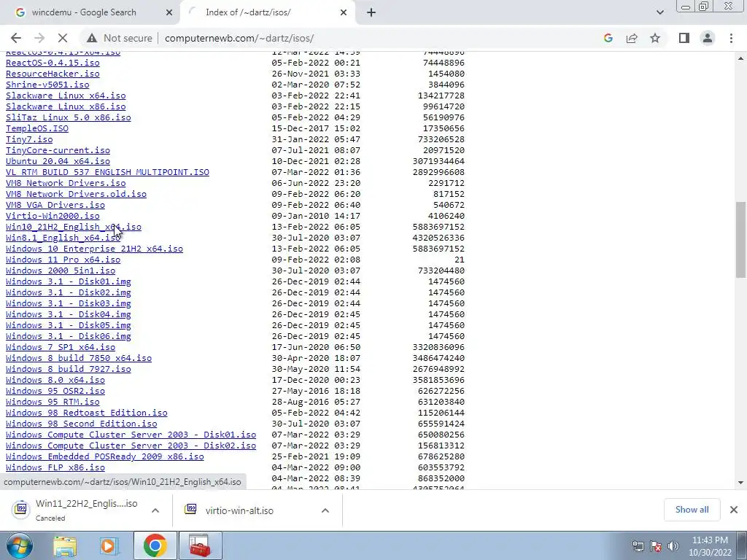Go back to the previous page

(16, 38)
